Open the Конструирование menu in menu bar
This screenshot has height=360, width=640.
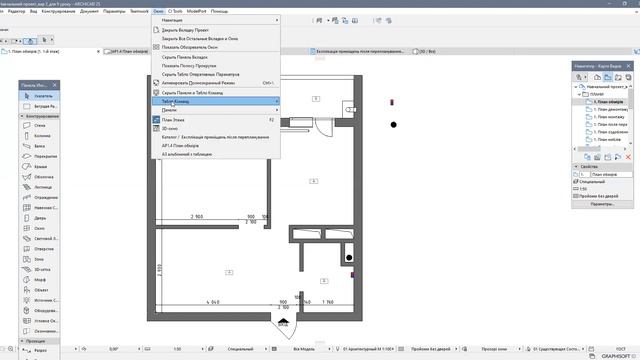58,11
